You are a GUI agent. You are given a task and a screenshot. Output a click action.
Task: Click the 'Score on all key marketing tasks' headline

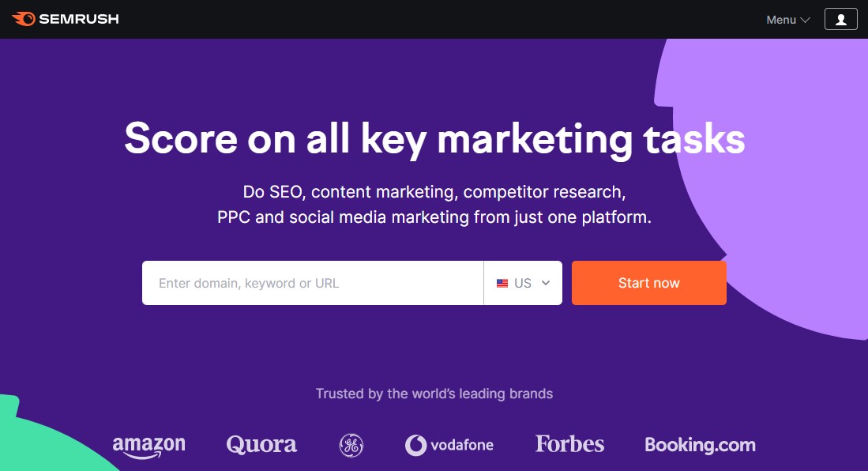[434, 139]
